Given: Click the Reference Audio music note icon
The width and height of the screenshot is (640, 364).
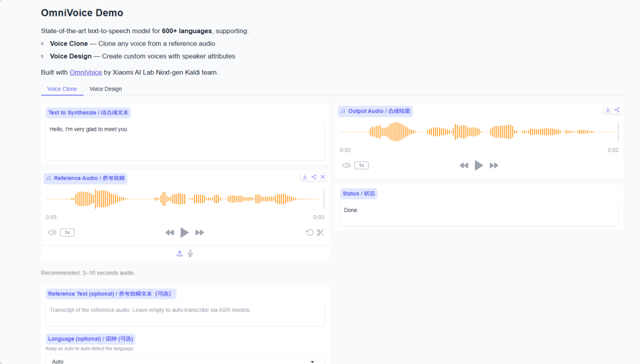Looking at the screenshot, I should [49, 178].
